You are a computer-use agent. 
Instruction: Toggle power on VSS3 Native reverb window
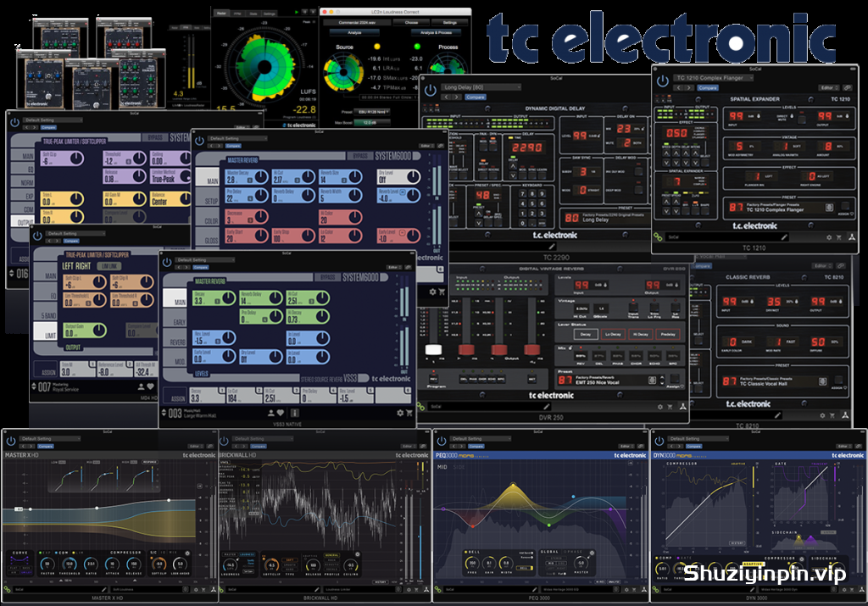coord(167,263)
